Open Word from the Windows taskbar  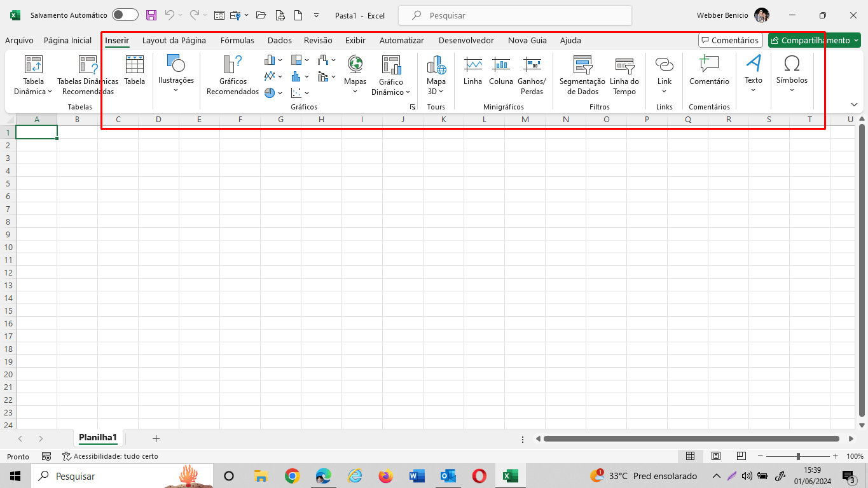pos(417,476)
